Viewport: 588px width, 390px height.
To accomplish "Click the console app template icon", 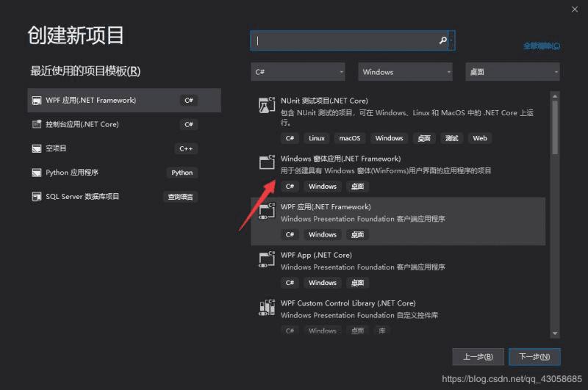I will pos(36,124).
